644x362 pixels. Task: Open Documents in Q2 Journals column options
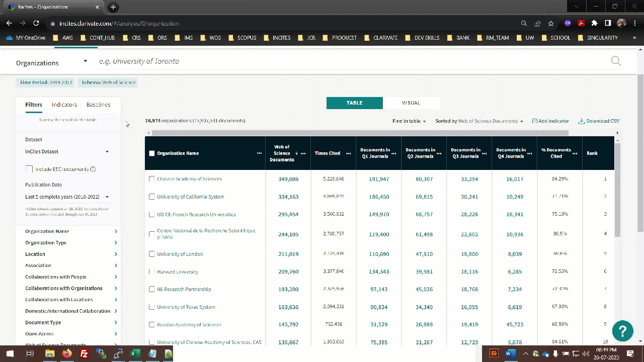coord(439,153)
